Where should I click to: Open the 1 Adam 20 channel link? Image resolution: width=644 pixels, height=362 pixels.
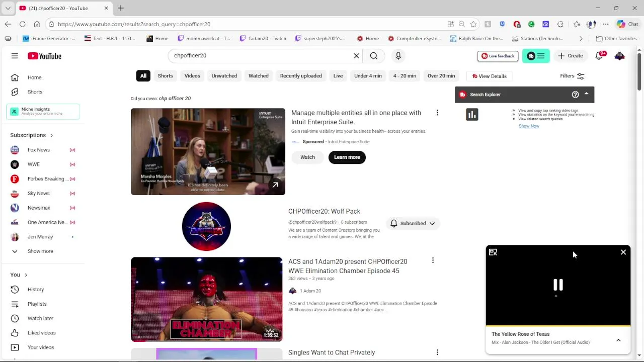(x=310, y=291)
